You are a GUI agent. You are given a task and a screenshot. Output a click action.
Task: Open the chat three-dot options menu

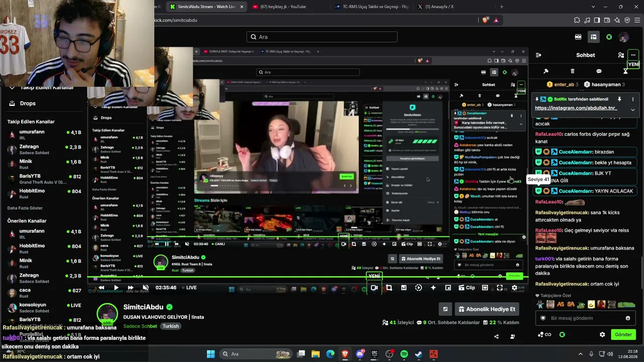(x=633, y=55)
